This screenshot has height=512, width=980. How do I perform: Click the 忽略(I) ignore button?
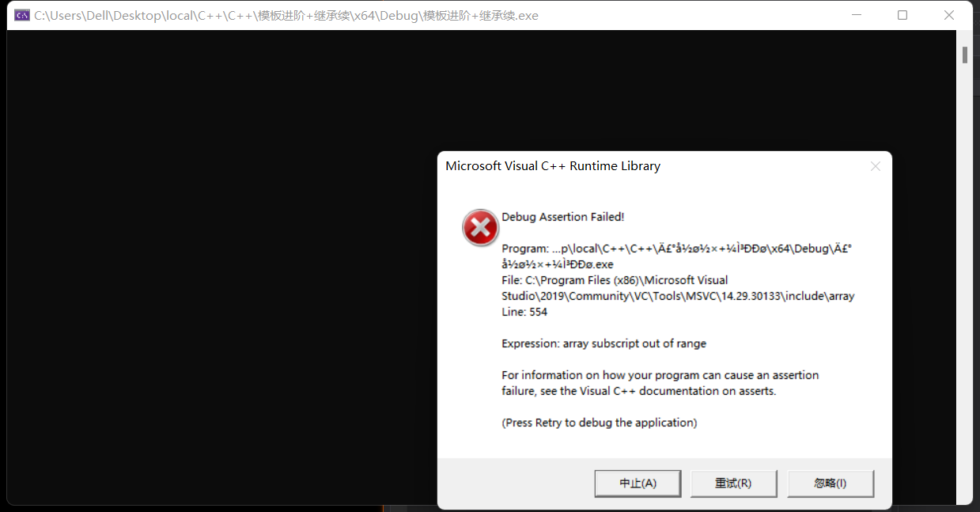pyautogui.click(x=830, y=484)
